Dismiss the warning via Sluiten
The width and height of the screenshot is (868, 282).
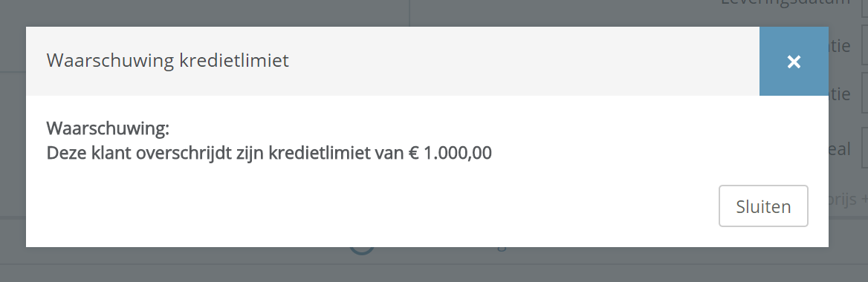(x=763, y=206)
